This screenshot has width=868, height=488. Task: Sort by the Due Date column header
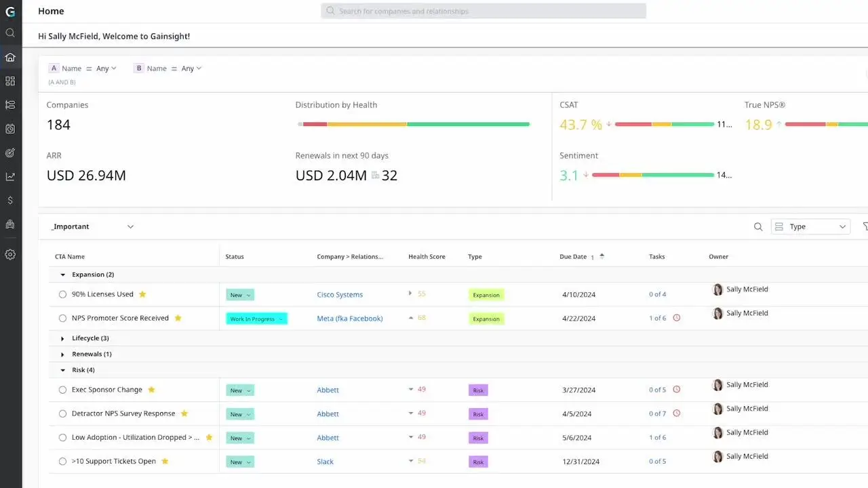tap(573, 257)
